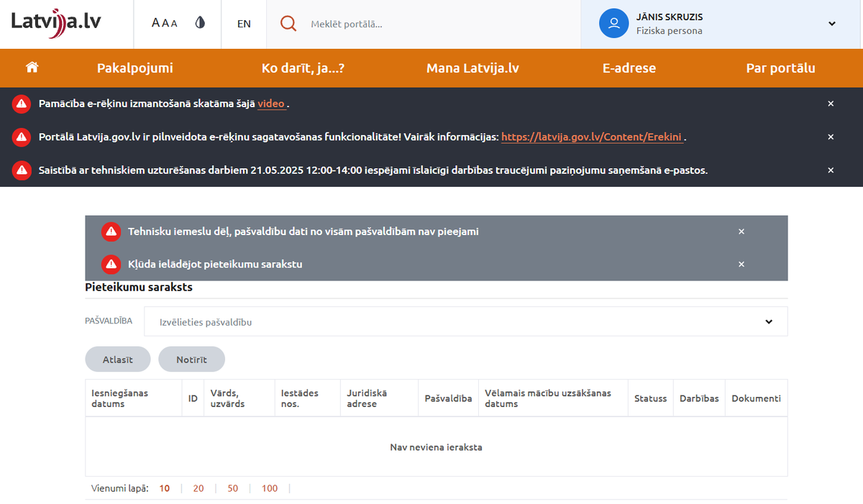Image resolution: width=863 pixels, height=504 pixels.
Task: Click the Statuss column header
Action: tap(650, 398)
